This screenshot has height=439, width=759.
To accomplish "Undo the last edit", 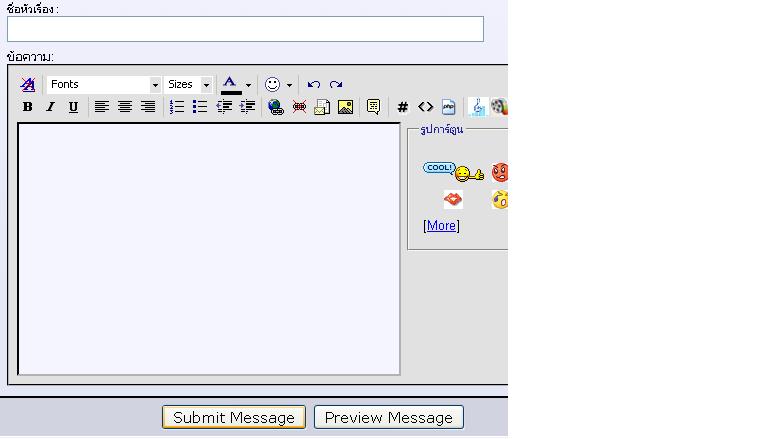I will 314,85.
